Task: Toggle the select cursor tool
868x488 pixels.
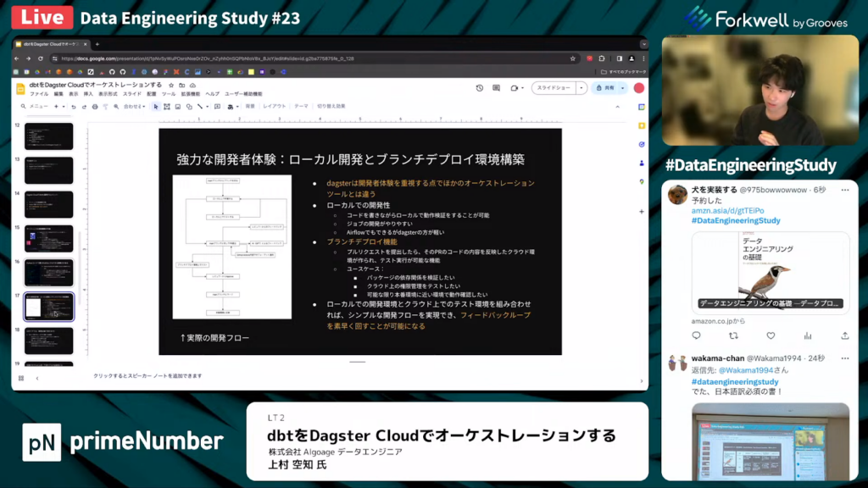Action: 156,107
